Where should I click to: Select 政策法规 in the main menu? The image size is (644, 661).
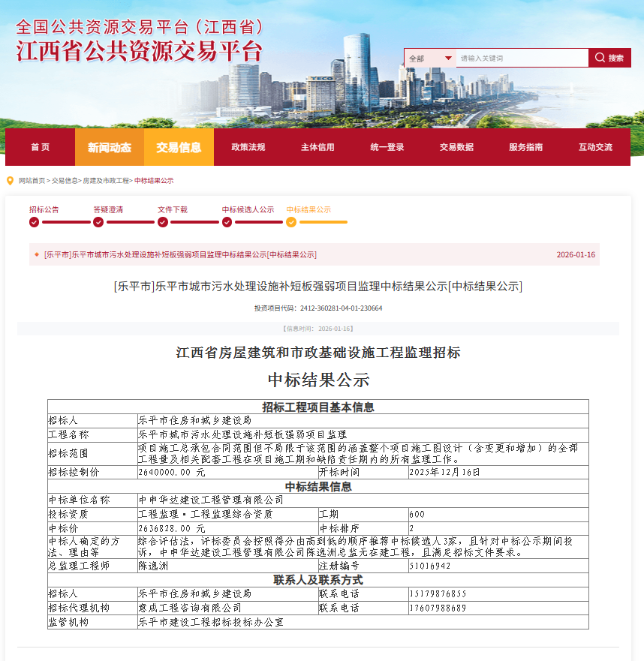pyautogui.click(x=248, y=147)
